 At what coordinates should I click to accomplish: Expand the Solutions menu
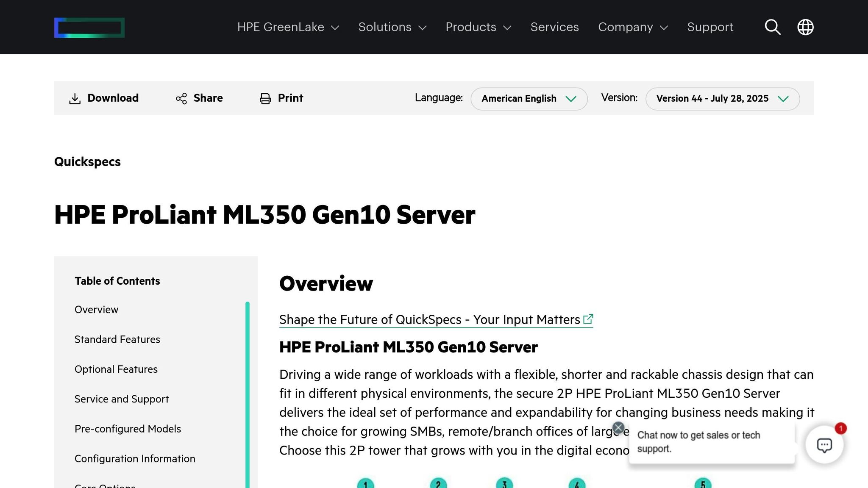tap(392, 27)
